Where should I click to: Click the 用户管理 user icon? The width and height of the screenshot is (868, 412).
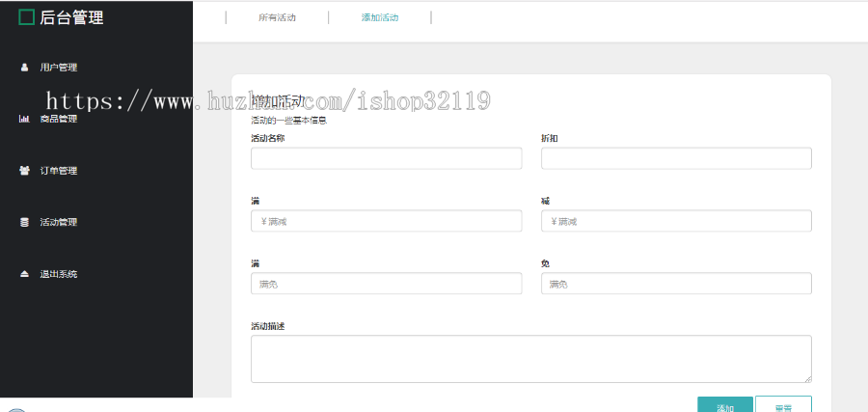click(x=24, y=68)
